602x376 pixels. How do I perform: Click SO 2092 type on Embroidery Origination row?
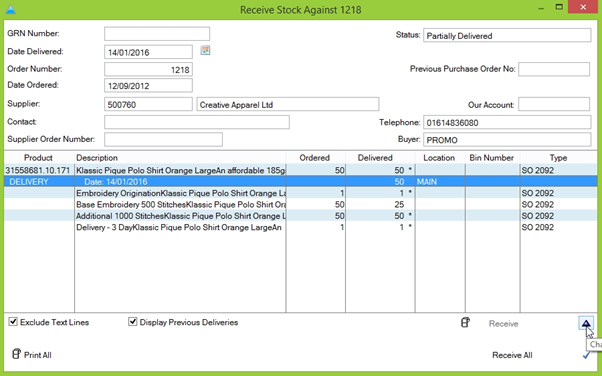pos(538,193)
